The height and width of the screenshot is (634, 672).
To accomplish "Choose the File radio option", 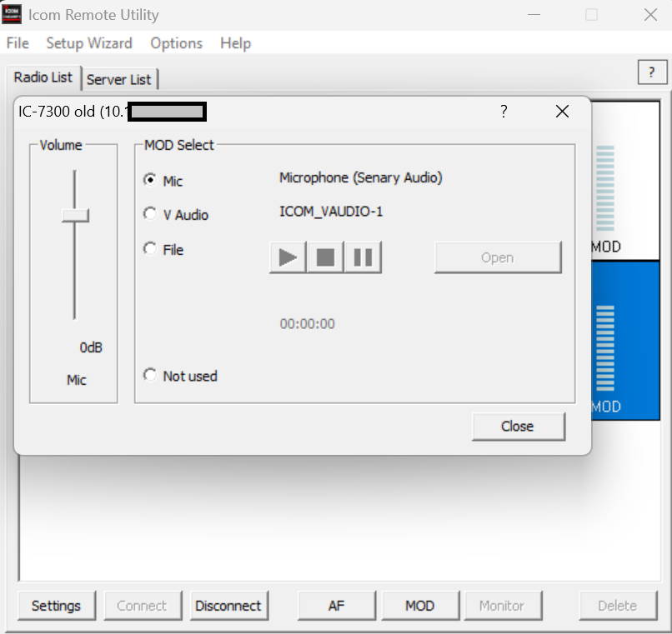I will tap(150, 248).
